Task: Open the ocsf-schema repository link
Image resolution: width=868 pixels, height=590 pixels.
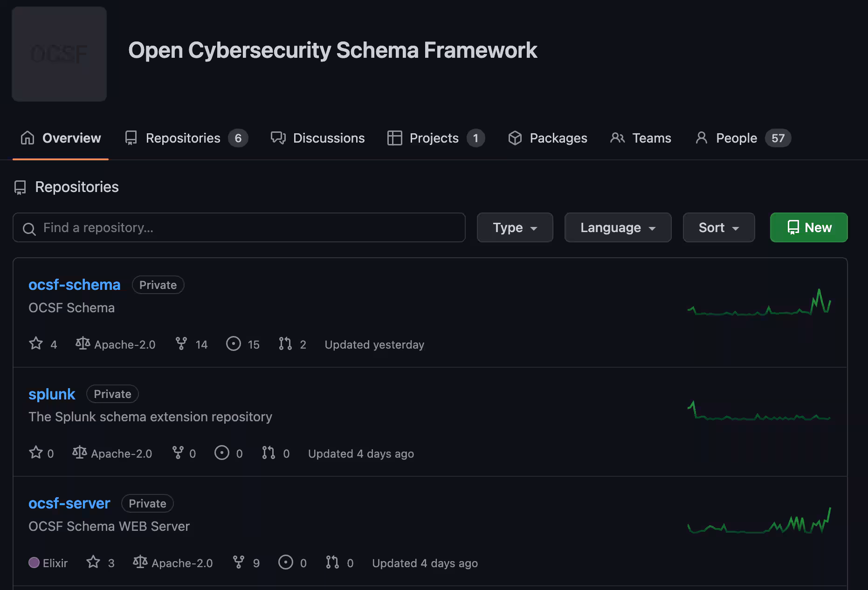Action: (75, 285)
